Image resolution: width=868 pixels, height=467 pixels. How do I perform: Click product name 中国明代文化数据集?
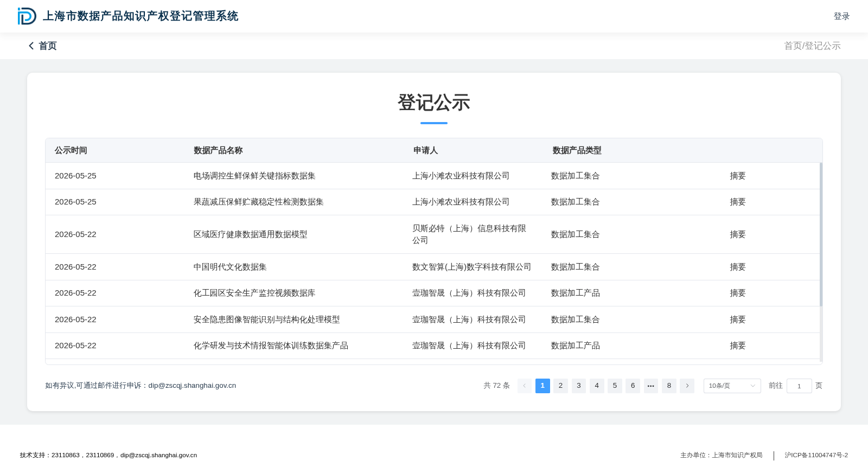coord(230,267)
